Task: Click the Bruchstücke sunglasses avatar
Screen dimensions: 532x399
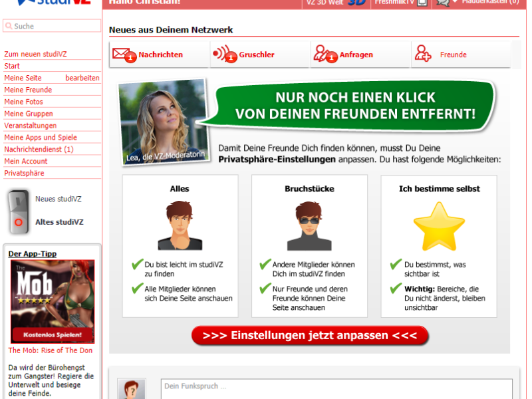Action: click(x=309, y=225)
